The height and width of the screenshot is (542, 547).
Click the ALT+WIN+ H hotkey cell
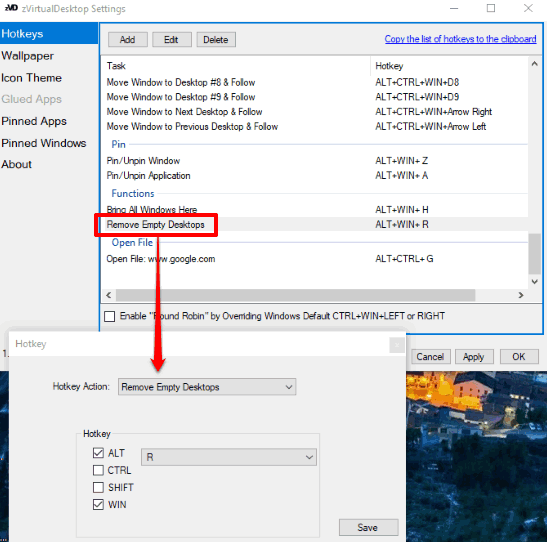pos(402,210)
